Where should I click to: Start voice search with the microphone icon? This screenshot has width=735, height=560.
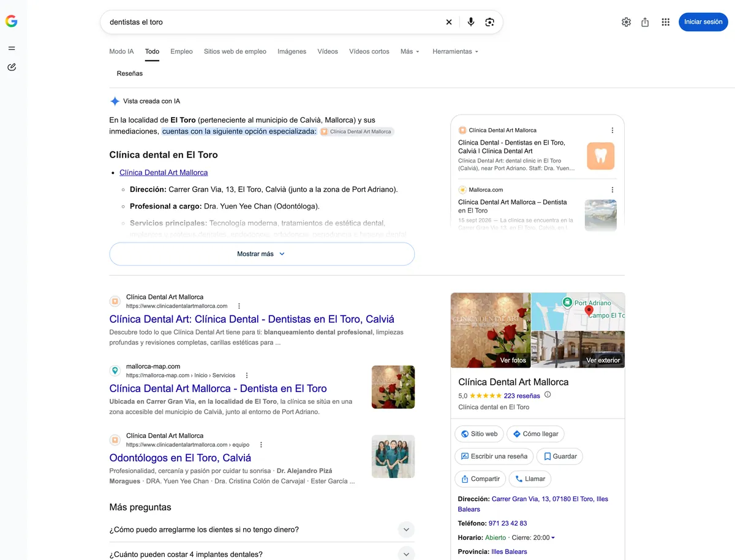pos(470,22)
